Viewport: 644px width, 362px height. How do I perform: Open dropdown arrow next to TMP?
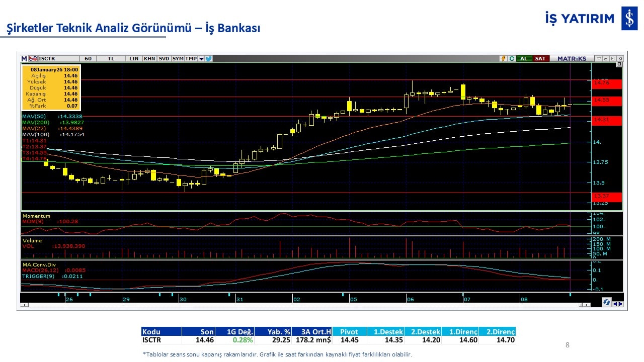click(x=201, y=59)
